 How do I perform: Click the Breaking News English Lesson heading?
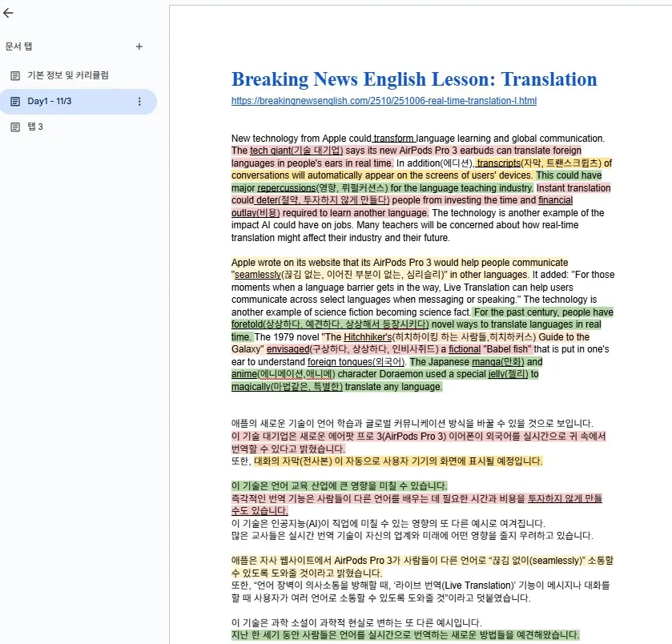414,78
